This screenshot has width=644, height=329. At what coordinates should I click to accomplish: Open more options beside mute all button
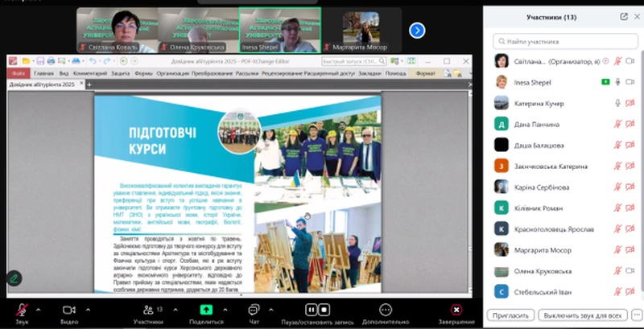tap(636, 315)
